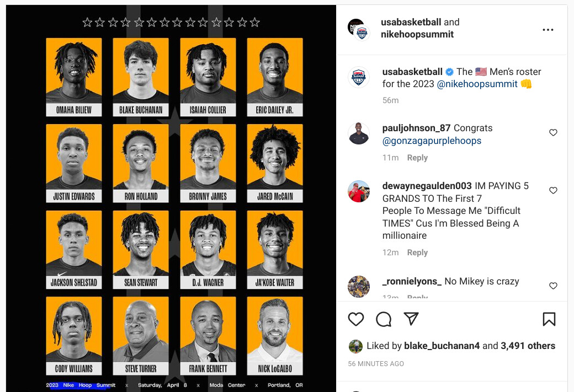
Task: Reply to pauljohnson_87's comment
Action: (x=417, y=158)
